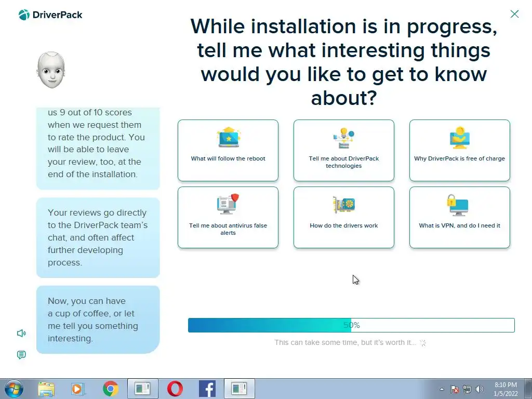Click the clock showing 8:10 PM
The width and height of the screenshot is (532, 399).
506,389
